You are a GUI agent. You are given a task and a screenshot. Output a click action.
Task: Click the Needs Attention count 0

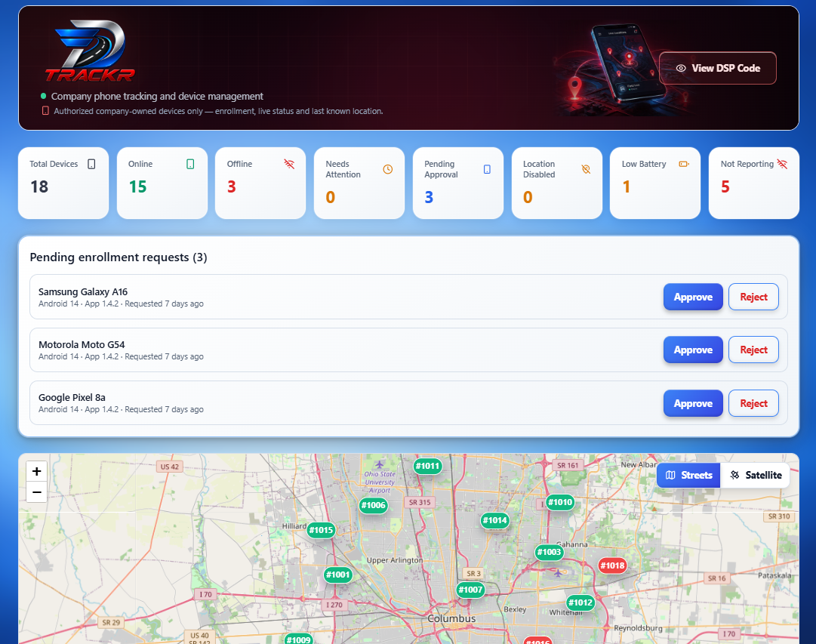tap(330, 197)
